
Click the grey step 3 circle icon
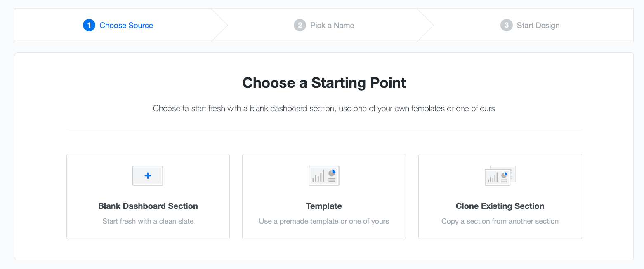click(x=507, y=25)
